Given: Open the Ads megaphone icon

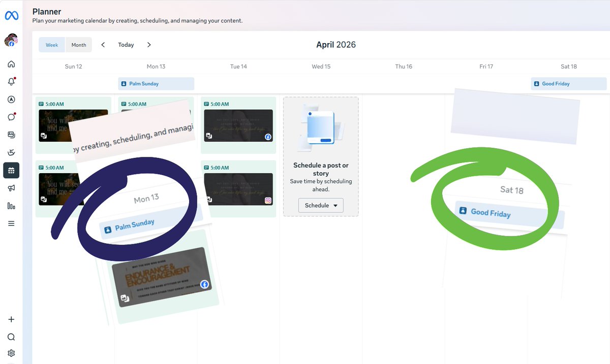Looking at the screenshot, I should click(x=11, y=188).
